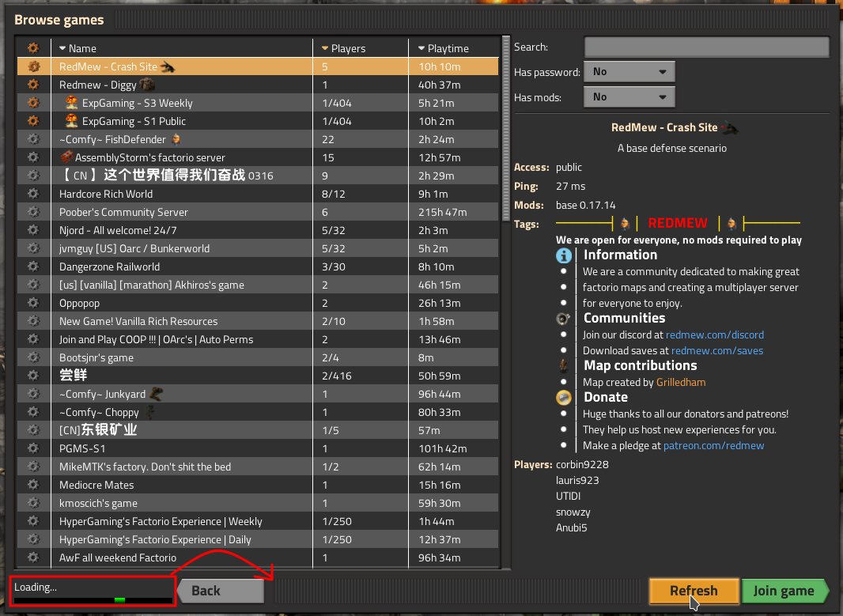
Task: Click gear icon beside jvmguy [US] Oarc / Bunkerworld
Action: [x=33, y=248]
